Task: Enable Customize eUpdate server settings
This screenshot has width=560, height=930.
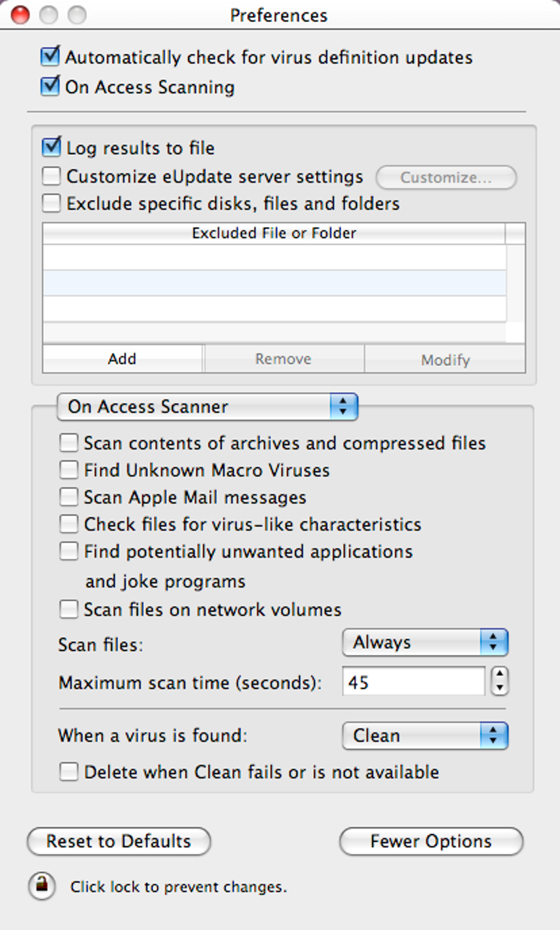Action: (52, 176)
